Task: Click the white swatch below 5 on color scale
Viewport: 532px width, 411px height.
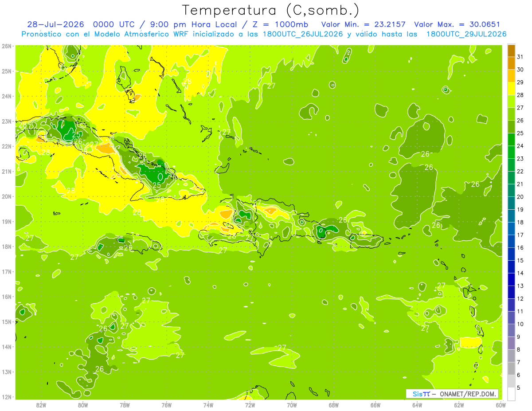Action: pyautogui.click(x=511, y=394)
